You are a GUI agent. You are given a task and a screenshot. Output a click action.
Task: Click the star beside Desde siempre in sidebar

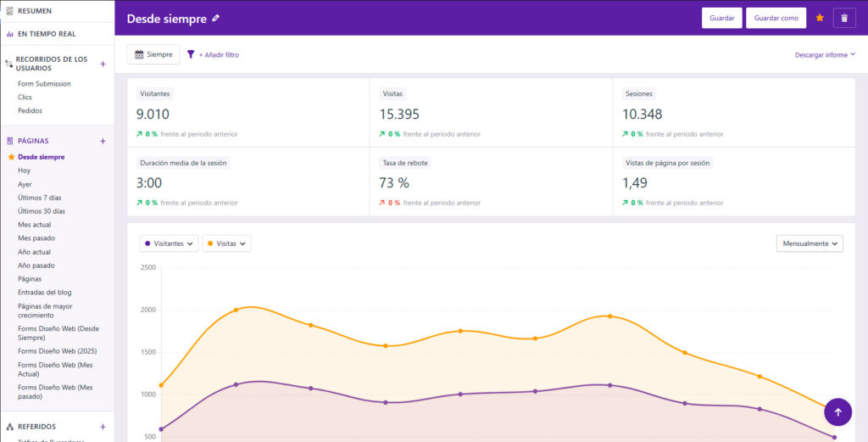pos(11,157)
